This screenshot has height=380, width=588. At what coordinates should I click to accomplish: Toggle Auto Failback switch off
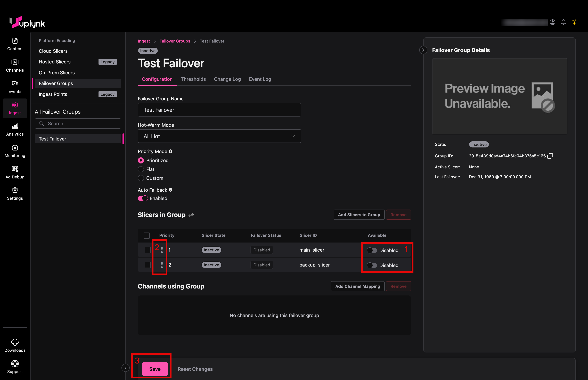pos(143,198)
